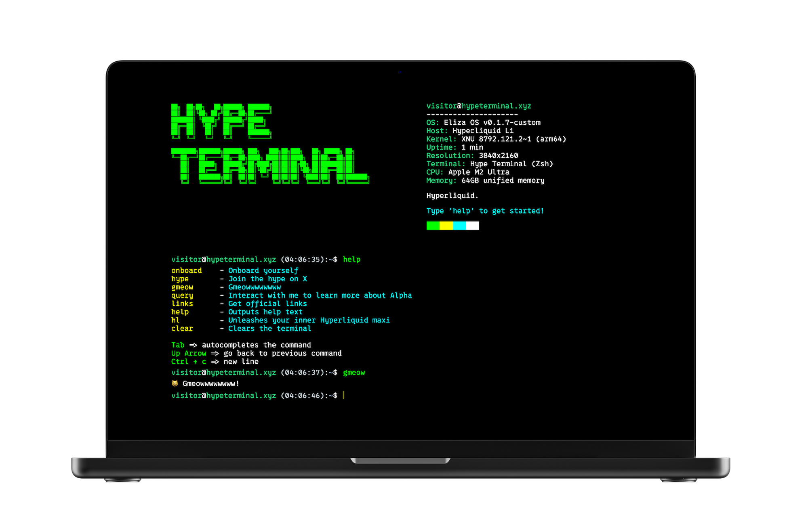808x532 pixels.
Task: Click the 'onboard' command in the help list
Action: (186, 270)
